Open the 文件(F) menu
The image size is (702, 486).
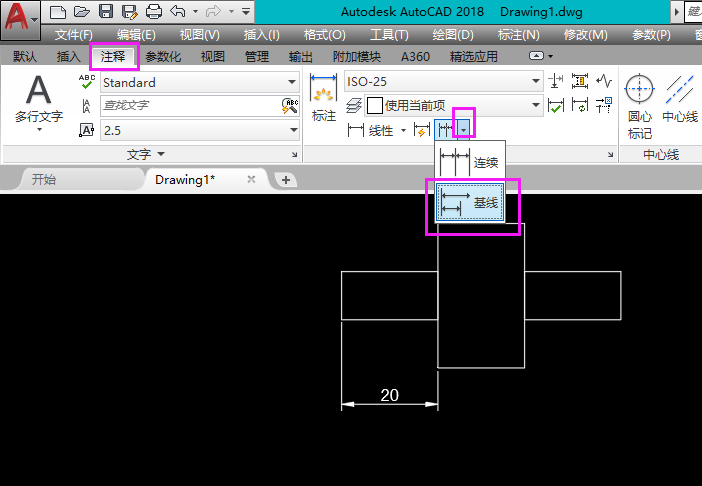(x=73, y=34)
